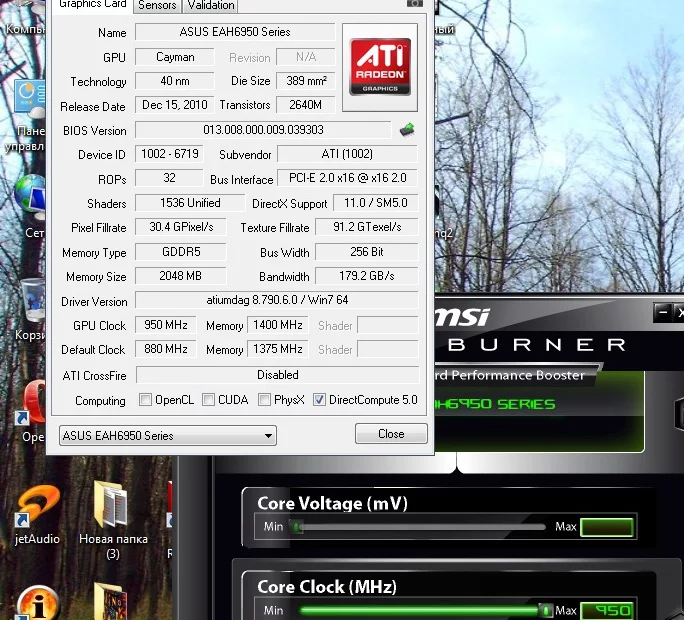
Task: Click the Pixel Fillrate value 30.4 GPixel/s
Action: pos(181,227)
